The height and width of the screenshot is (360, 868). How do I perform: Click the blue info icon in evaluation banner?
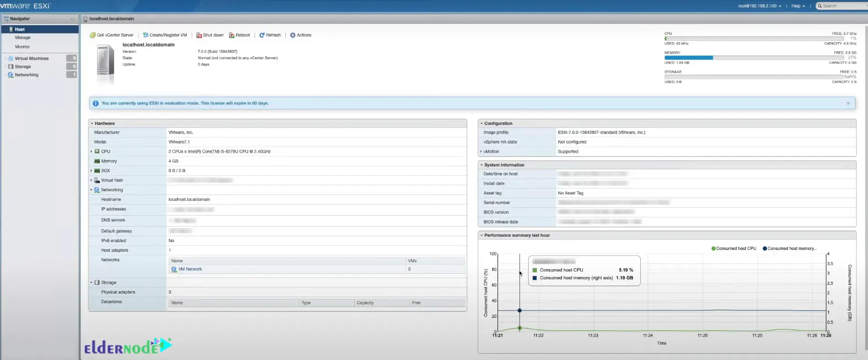tap(96, 103)
